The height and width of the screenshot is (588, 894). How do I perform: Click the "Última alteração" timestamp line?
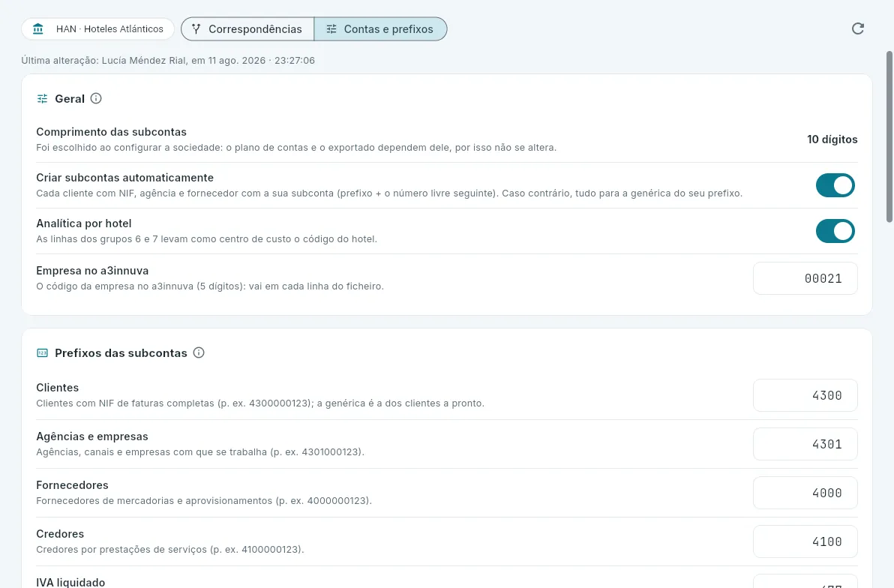click(168, 61)
